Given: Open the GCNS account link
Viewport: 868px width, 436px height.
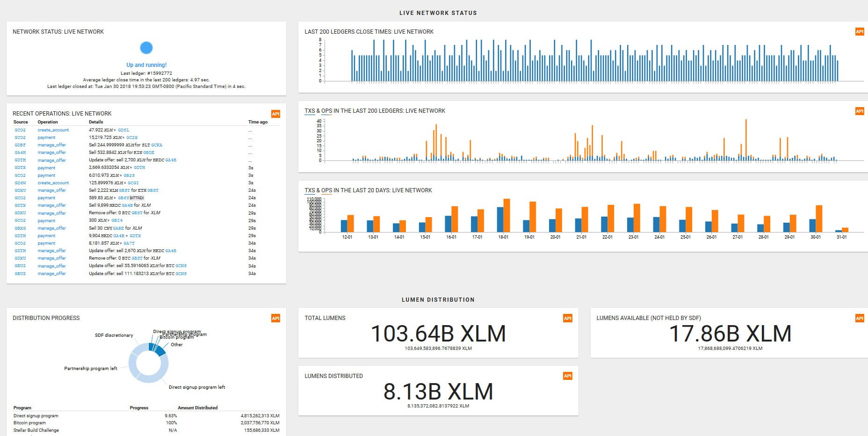Looking at the screenshot, I should pyautogui.click(x=181, y=266).
